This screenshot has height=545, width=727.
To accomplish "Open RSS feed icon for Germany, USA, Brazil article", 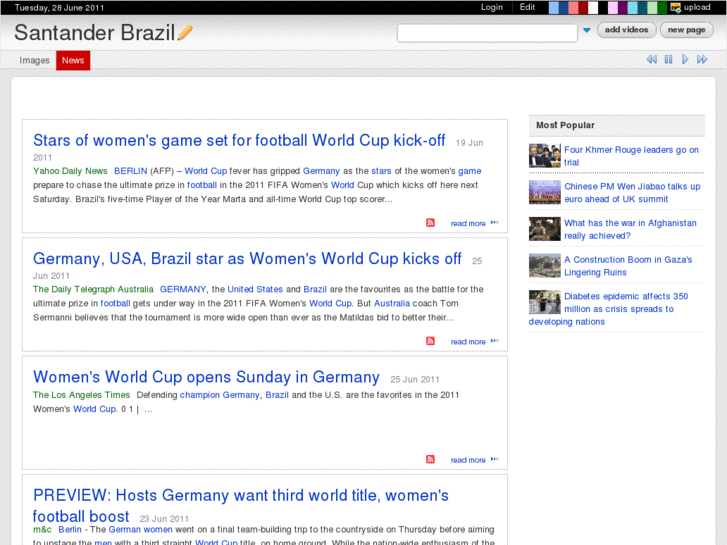I will [x=430, y=341].
